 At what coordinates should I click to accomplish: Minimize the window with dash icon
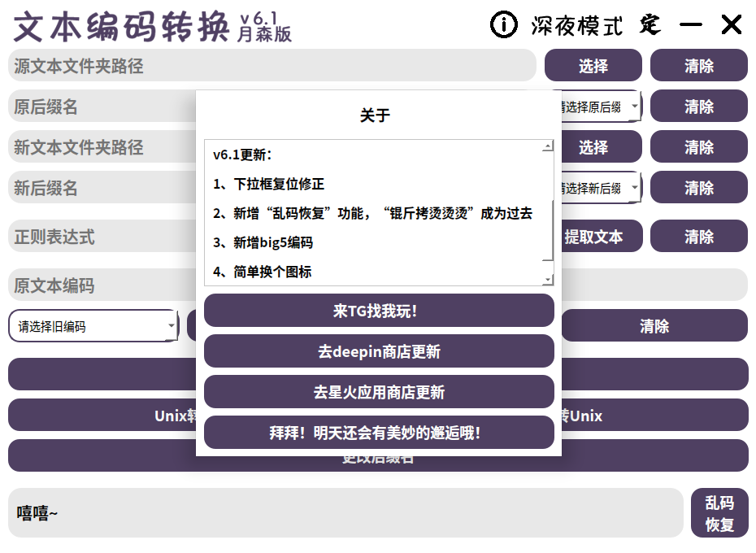(x=690, y=25)
